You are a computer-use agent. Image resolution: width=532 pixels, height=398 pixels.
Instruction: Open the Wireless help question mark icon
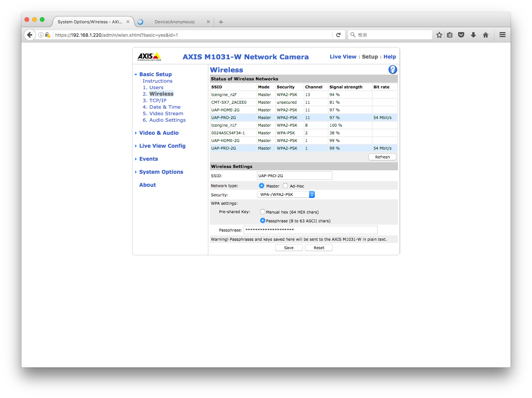pyautogui.click(x=393, y=70)
